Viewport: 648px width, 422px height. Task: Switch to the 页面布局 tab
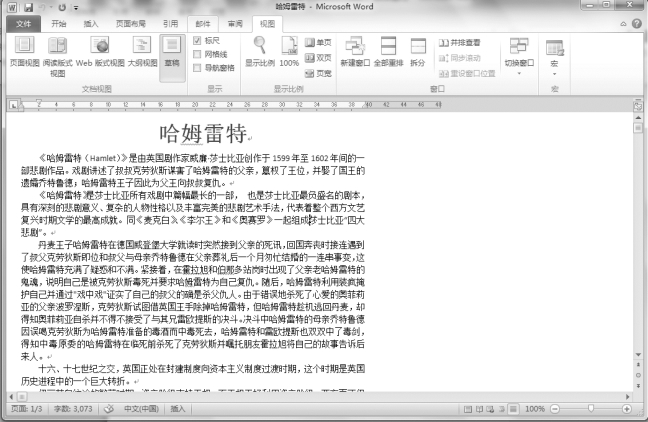tap(130, 21)
